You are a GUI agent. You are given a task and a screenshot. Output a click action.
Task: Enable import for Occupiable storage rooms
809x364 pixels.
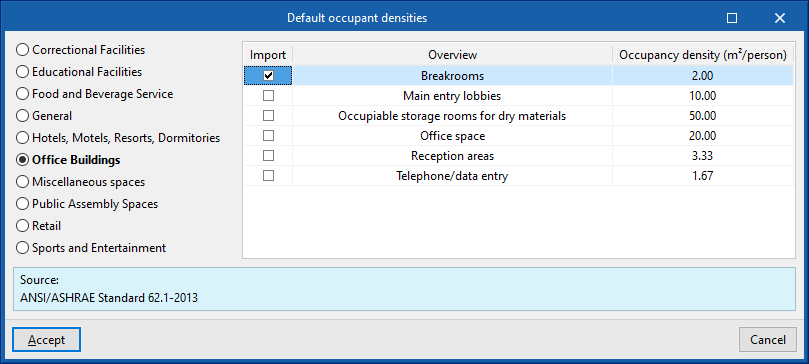(268, 116)
